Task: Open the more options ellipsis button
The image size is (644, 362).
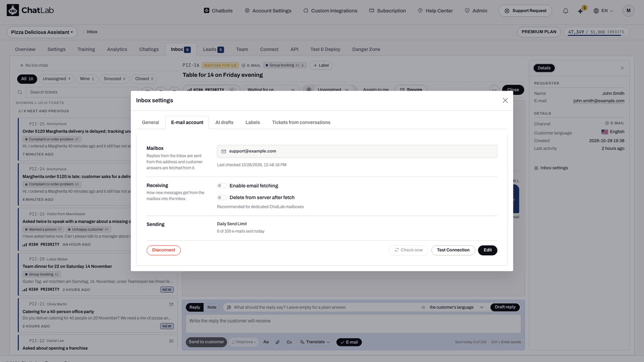Action: (494, 90)
